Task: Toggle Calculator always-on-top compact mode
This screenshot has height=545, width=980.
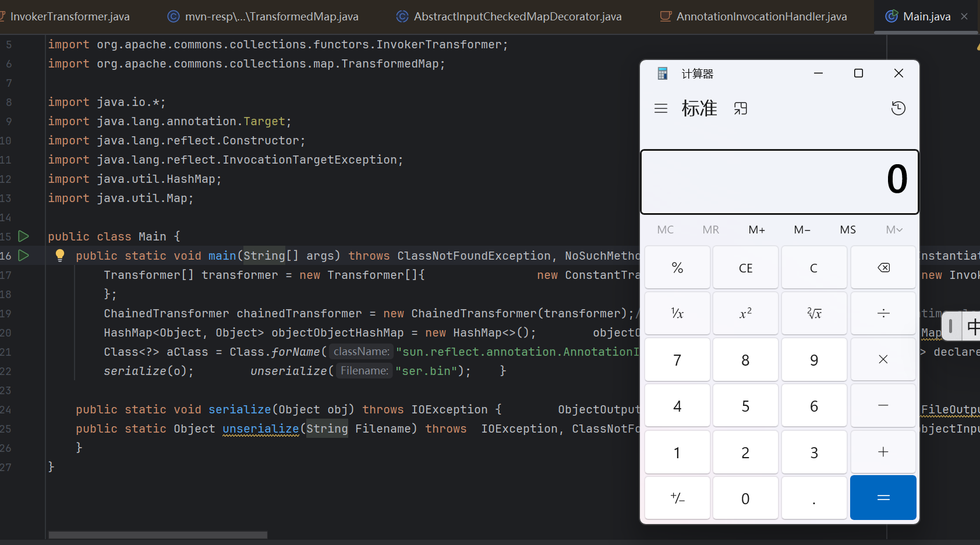Action: pos(741,108)
